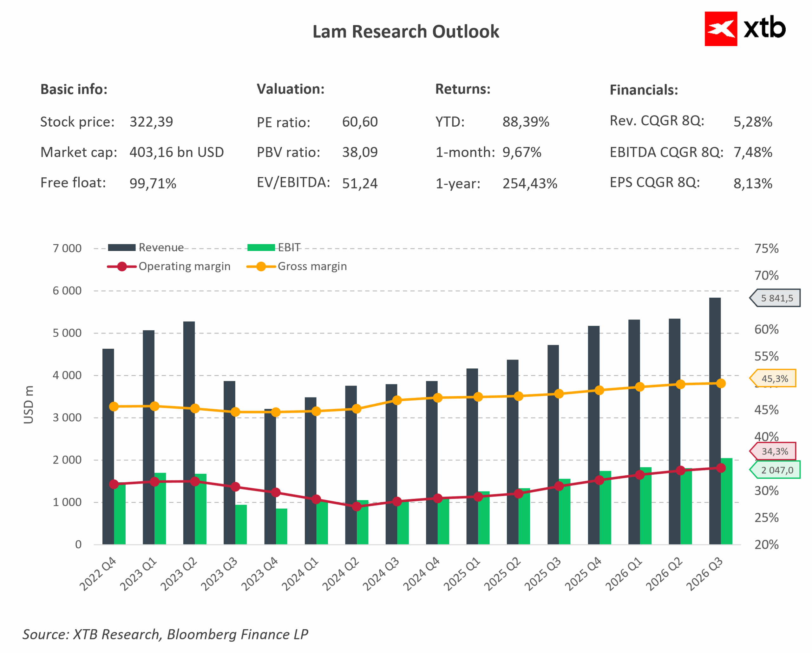Click the dark Revenue legend swatch
Viewport: 812px width, 653px height.
pyautogui.click(x=122, y=247)
